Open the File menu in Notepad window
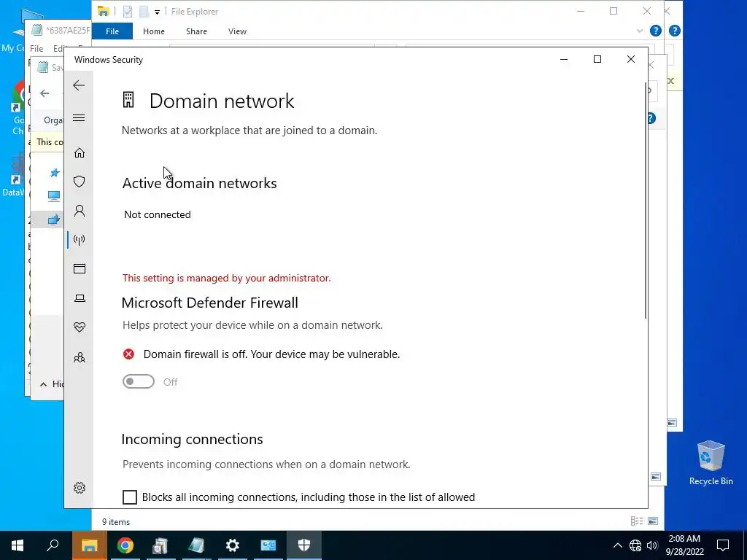Viewport: 747px width, 560px height. tap(36, 49)
